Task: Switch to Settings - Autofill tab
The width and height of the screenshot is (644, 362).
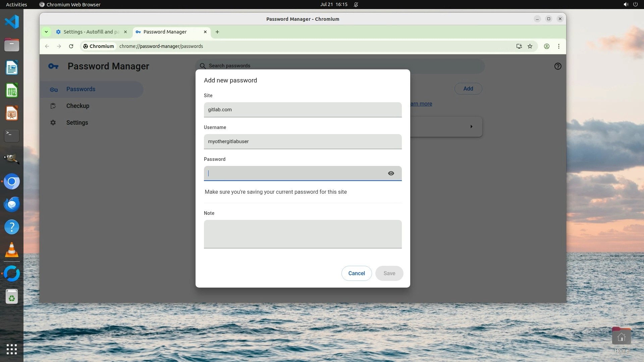Action: pyautogui.click(x=91, y=32)
